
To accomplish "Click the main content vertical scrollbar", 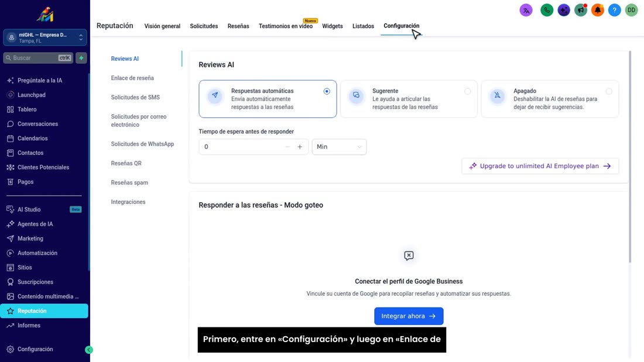I will click(630, 157).
